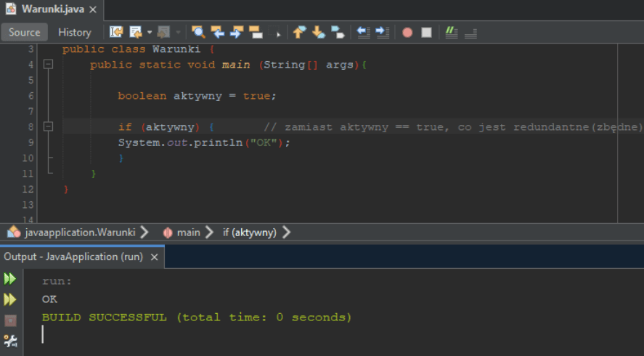Image resolution: width=644 pixels, height=356 pixels.
Task: Switch to the History view tab
Action: [x=75, y=32]
